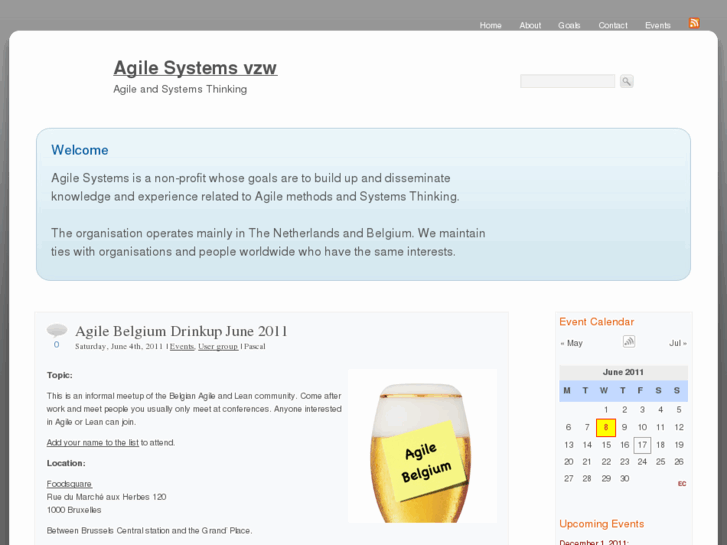Click date 24 in the calendar
Image resolution: width=727 pixels, height=545 pixels.
point(642,462)
